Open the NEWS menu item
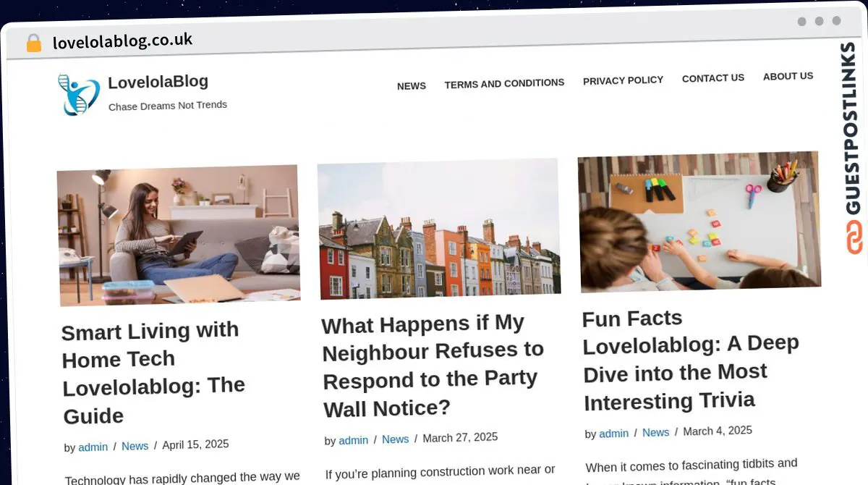 pos(411,85)
